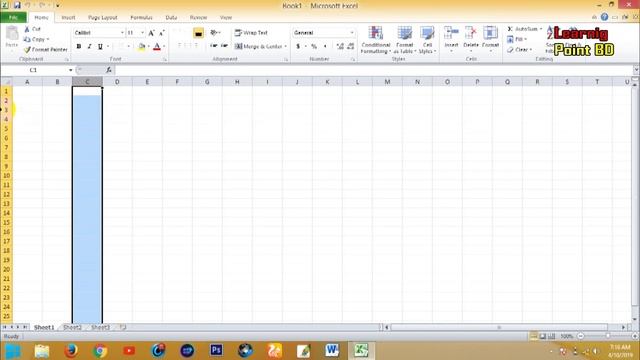Click the insert new worksheet button
This screenshot has height=360, width=640.
(x=123, y=327)
